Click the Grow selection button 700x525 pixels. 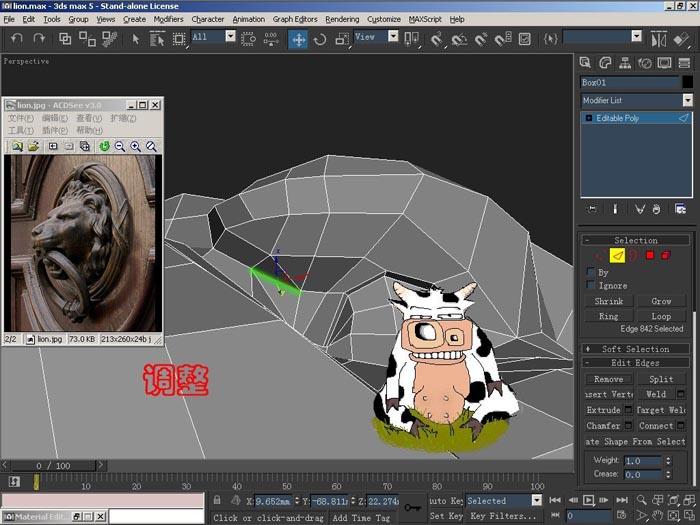661,301
